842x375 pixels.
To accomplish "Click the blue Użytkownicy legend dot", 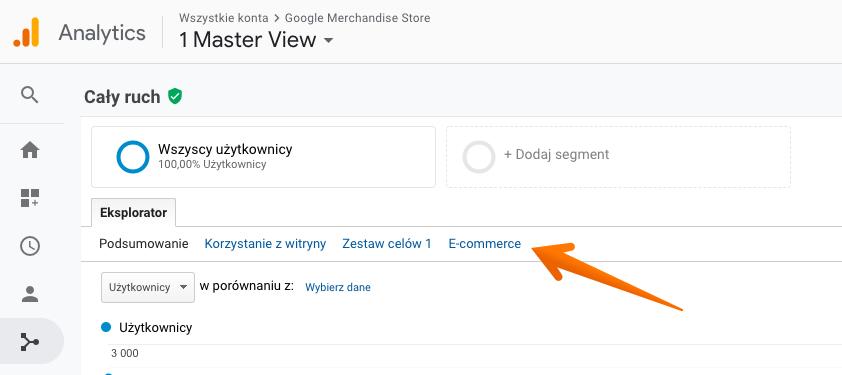I will click(x=106, y=327).
